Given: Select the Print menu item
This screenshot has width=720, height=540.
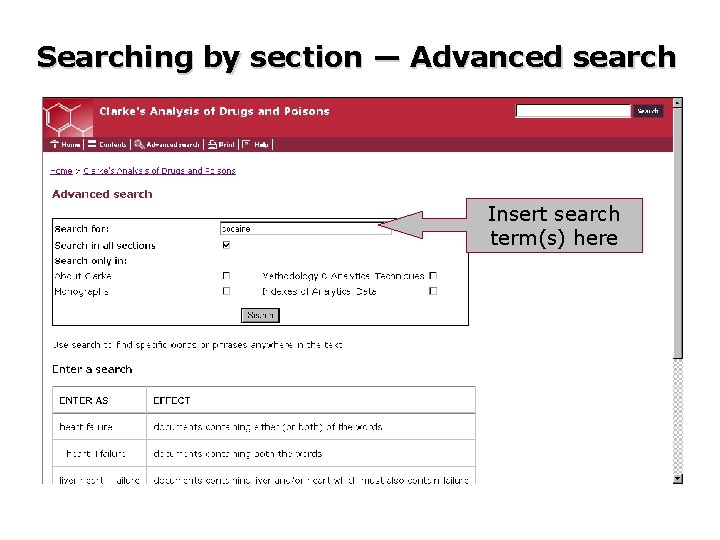Looking at the screenshot, I should pyautogui.click(x=226, y=145).
